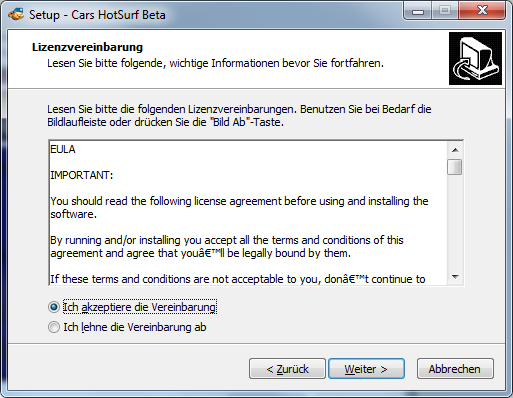
Task: Click the 'Ich lehne die Vereinbarung ab' label text
Action: [x=135, y=327]
